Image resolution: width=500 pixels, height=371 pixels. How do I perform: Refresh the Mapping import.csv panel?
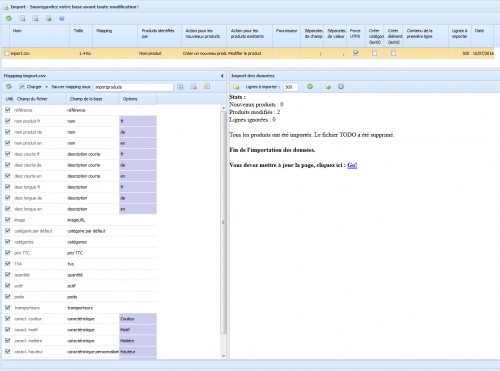pyautogui.click(x=9, y=87)
